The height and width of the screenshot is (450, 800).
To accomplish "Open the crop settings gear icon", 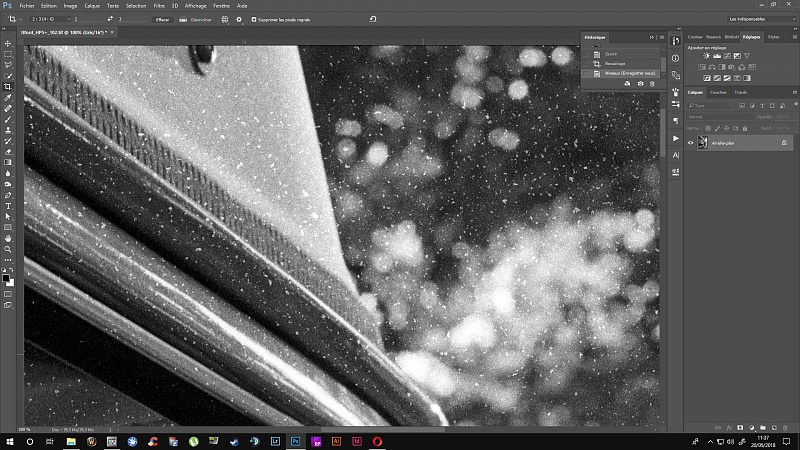I will coord(238,19).
